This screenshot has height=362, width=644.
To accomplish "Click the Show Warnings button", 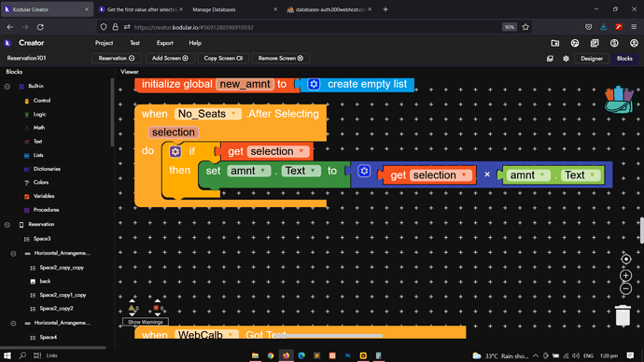I will pos(146,322).
